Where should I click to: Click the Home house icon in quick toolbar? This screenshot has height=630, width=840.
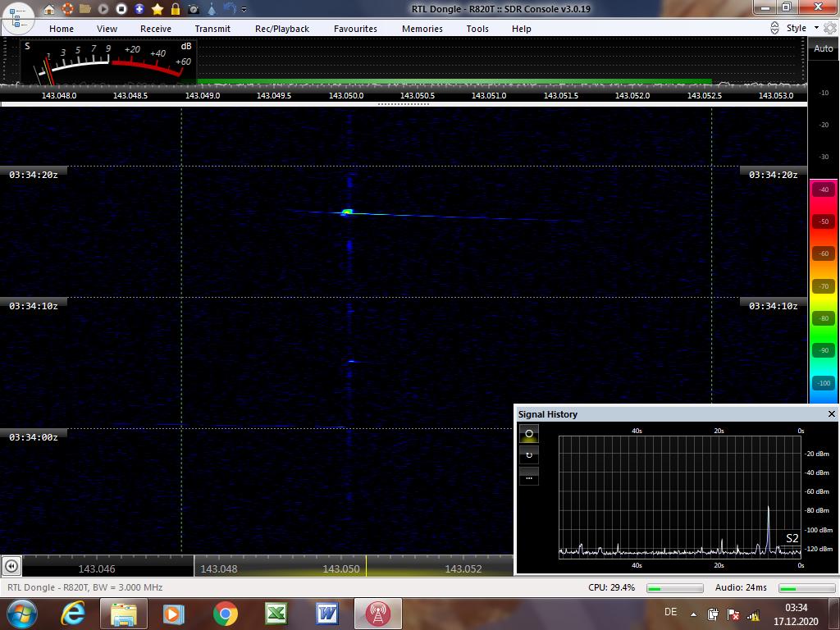pos(49,9)
